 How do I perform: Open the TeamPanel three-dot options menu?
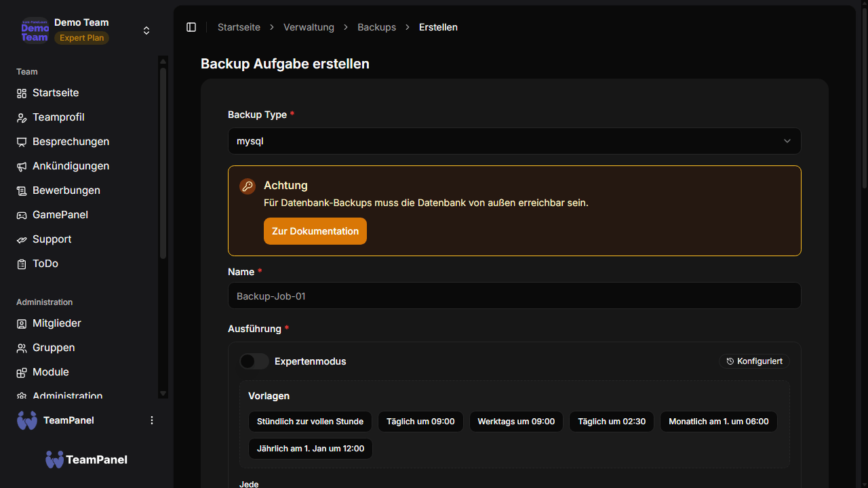(x=152, y=420)
